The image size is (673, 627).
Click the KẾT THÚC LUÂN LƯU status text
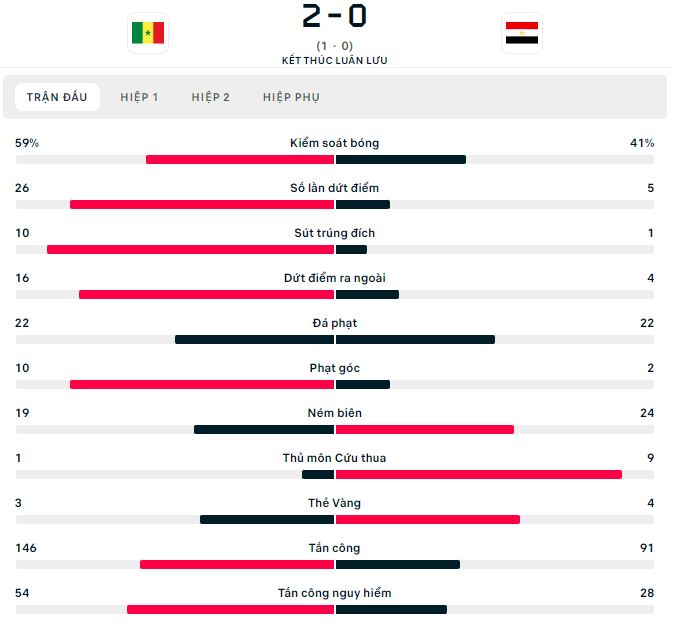(x=334, y=61)
